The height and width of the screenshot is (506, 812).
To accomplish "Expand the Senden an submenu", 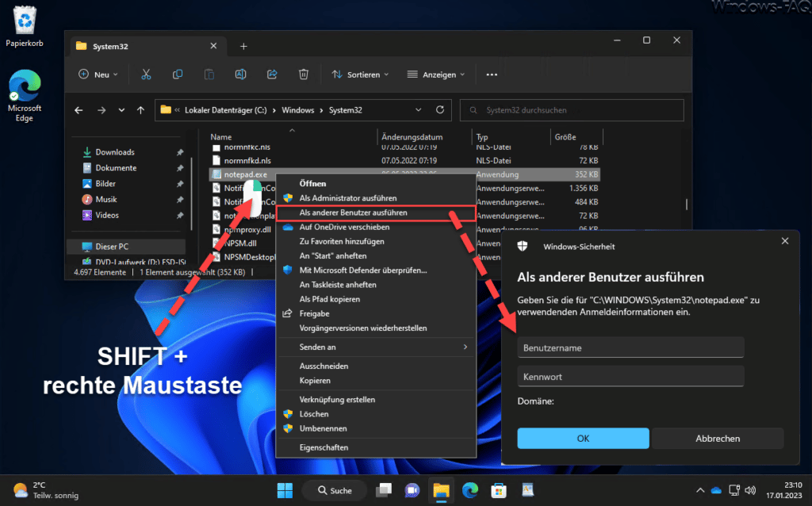I will click(377, 347).
